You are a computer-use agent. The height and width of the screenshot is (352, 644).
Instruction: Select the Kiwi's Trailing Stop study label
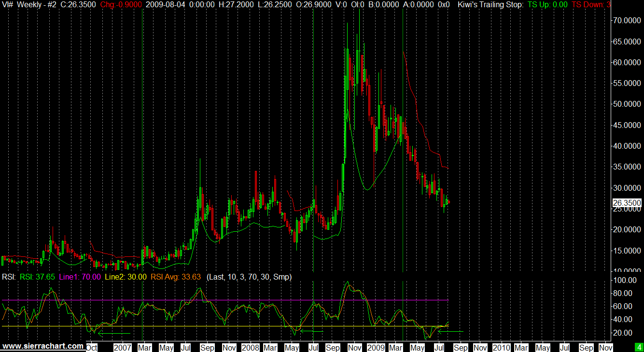490,4
